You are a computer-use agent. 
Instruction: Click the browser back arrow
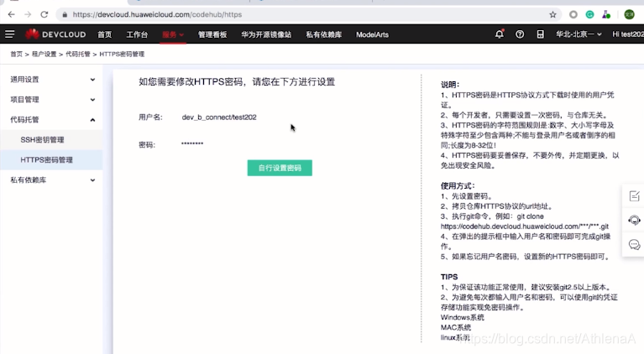coord(12,14)
